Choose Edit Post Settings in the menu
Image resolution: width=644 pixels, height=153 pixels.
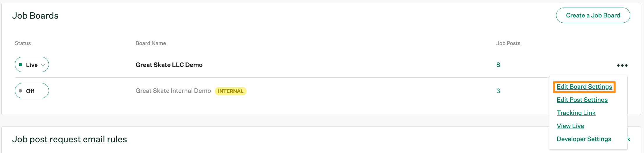[582, 100]
